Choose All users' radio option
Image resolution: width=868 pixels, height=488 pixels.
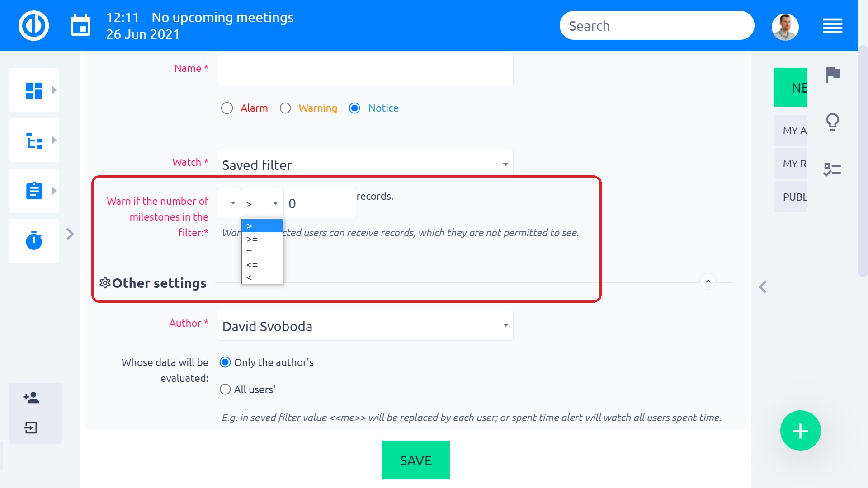(225, 389)
